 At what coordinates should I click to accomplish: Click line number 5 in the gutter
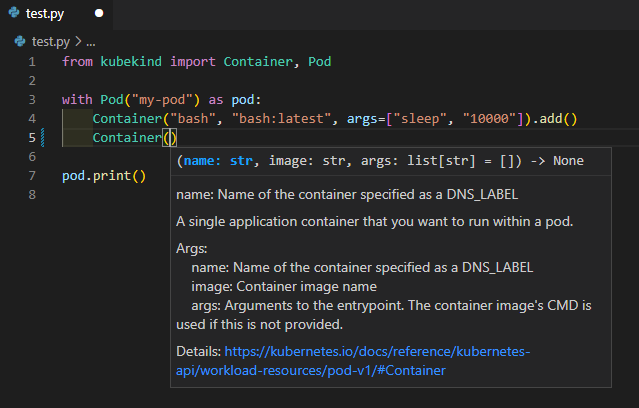pyautogui.click(x=32, y=138)
